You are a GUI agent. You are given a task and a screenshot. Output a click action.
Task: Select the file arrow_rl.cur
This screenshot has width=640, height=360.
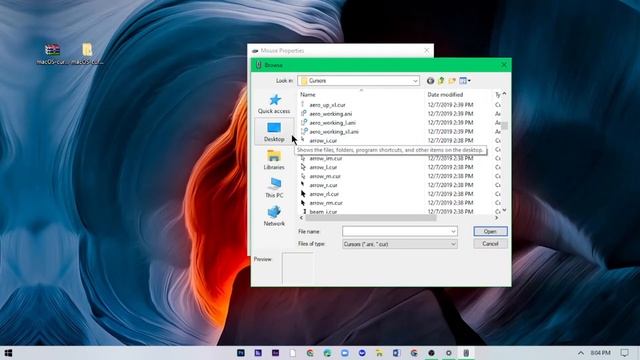(324, 194)
